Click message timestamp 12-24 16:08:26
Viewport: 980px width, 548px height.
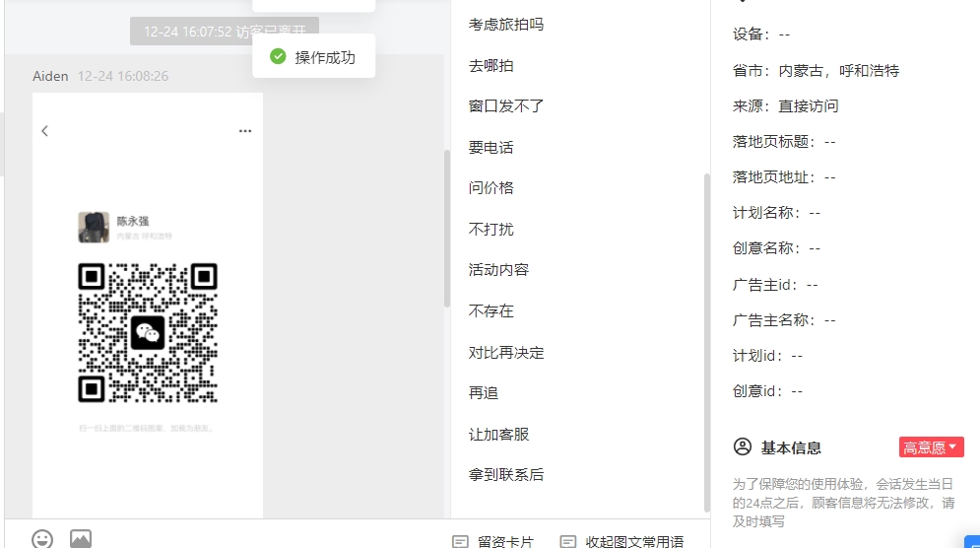point(123,76)
